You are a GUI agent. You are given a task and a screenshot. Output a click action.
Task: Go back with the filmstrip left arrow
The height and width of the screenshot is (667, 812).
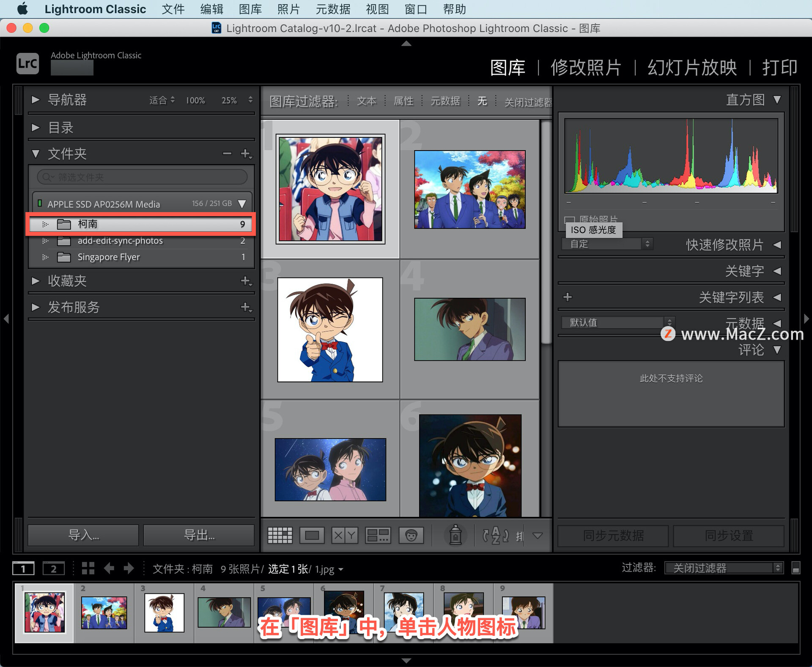point(109,568)
